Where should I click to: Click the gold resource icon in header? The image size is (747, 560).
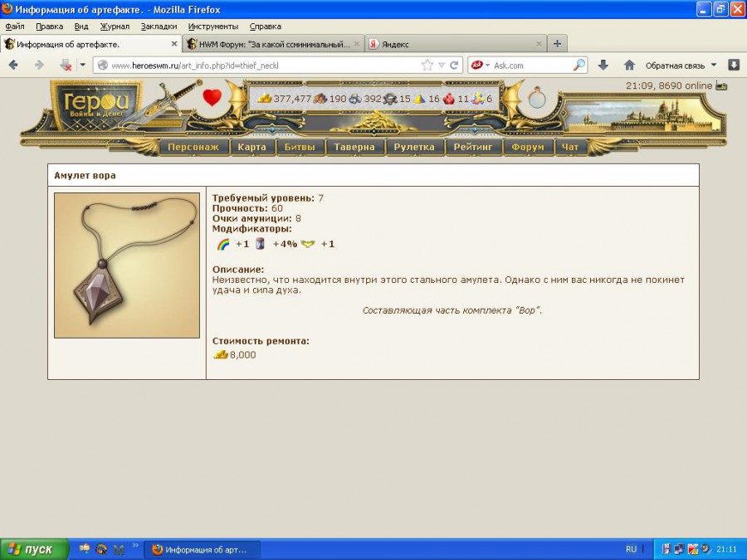[x=265, y=99]
